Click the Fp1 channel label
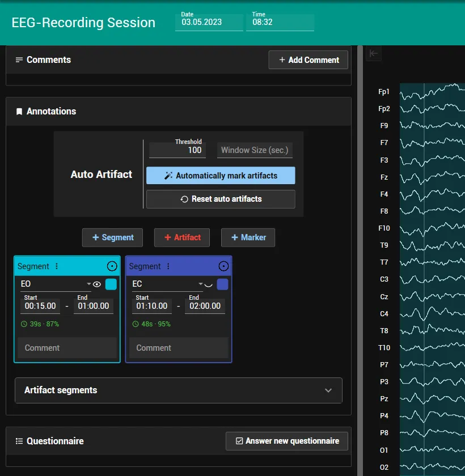Screen dimensions: 465x476 click(383, 92)
